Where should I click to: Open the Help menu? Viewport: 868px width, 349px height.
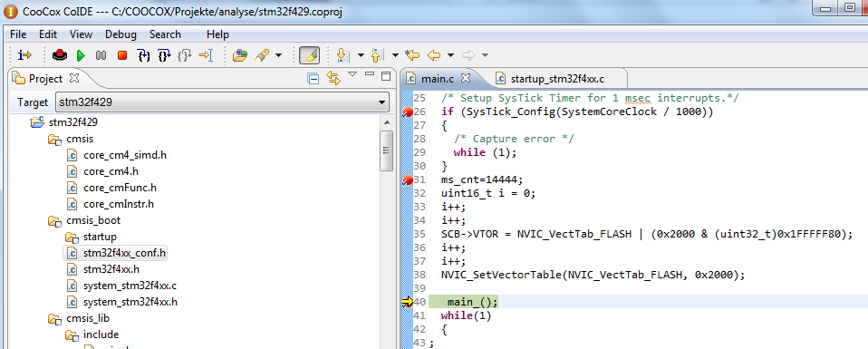217,34
